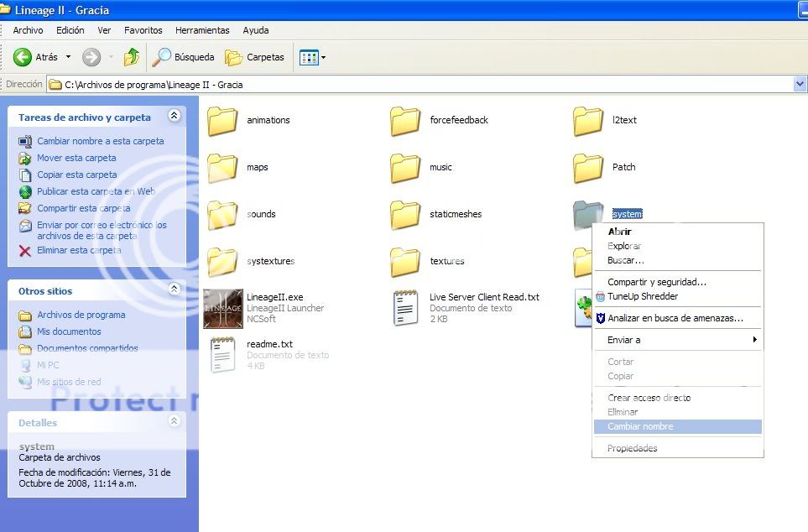Click Compartir esta carpeta link
Screen dimensions: 808x532
click(x=83, y=208)
